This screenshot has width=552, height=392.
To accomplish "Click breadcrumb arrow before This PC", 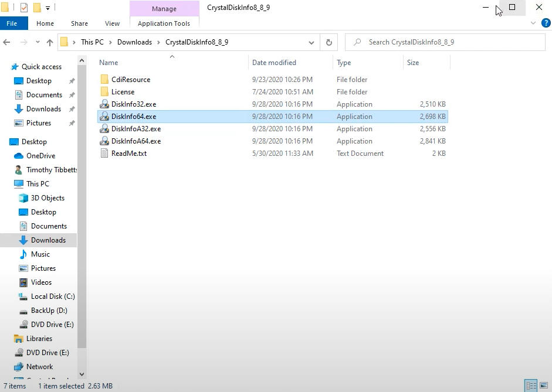I will coord(74,42).
